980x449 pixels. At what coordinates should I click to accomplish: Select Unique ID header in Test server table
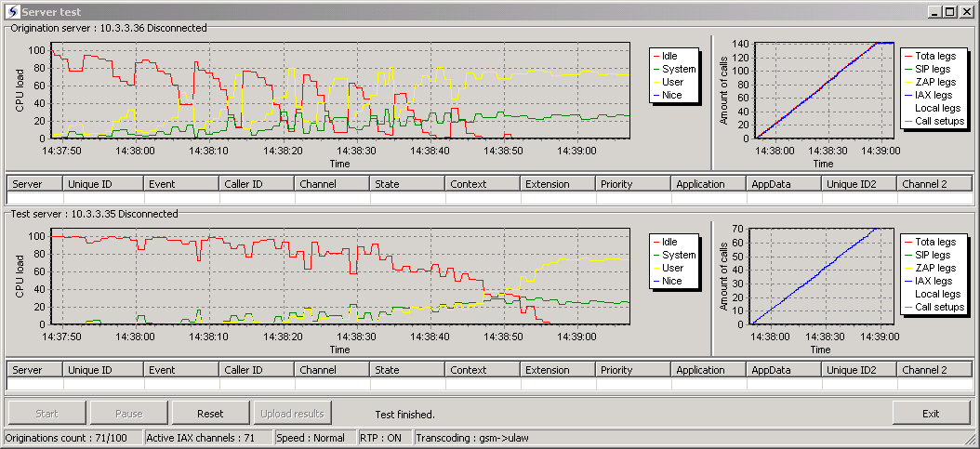click(104, 370)
